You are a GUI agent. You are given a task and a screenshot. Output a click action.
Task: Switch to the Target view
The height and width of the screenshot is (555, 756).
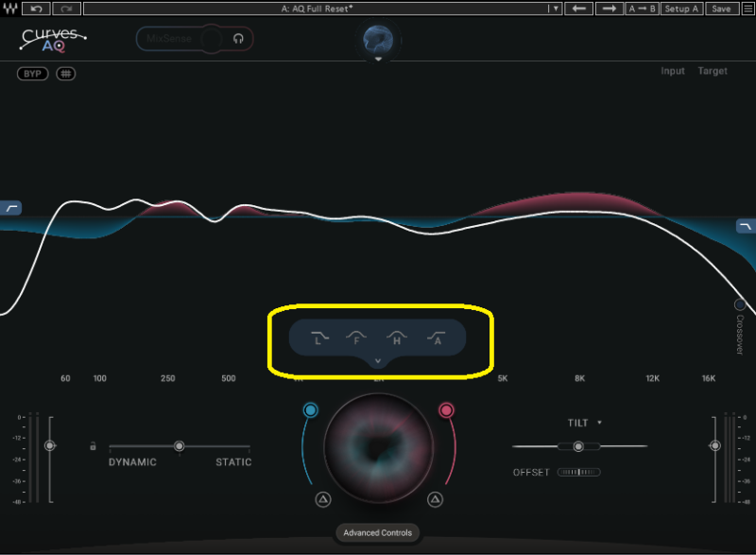tap(713, 72)
